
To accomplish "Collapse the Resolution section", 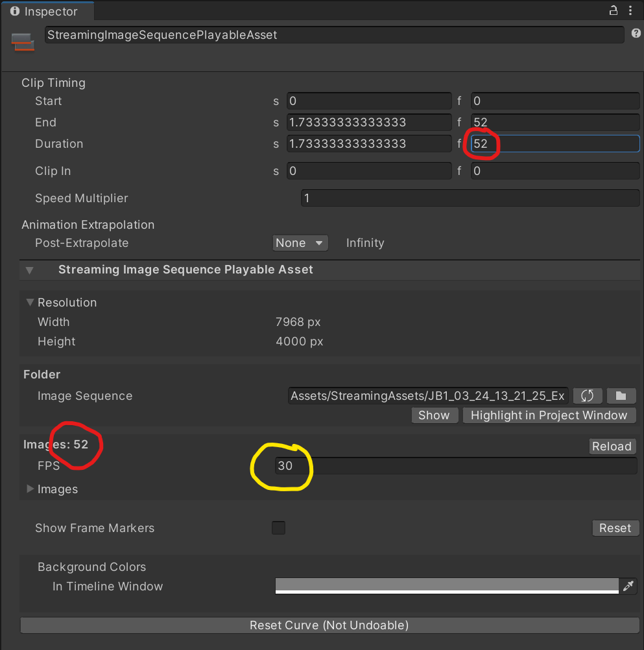I will tap(30, 303).
